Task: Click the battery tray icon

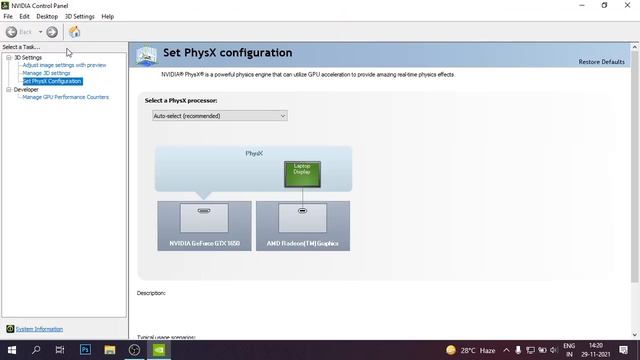Action: pos(542,350)
